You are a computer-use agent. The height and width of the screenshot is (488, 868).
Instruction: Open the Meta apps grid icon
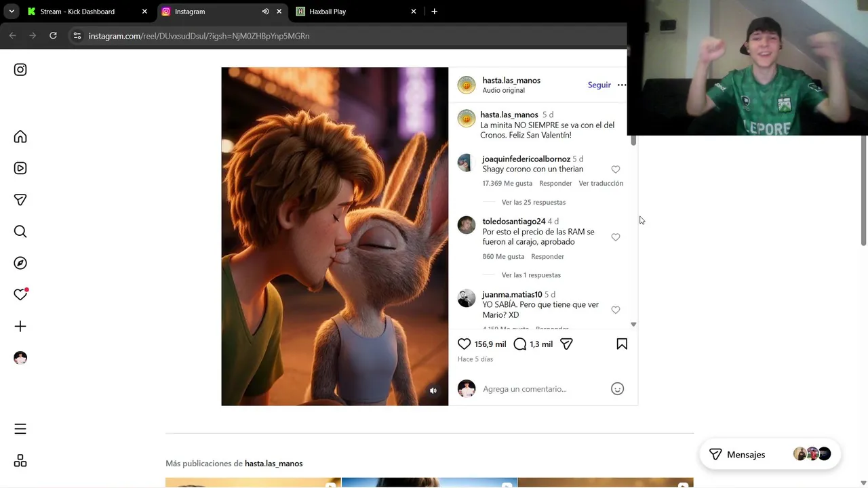tap(20, 461)
